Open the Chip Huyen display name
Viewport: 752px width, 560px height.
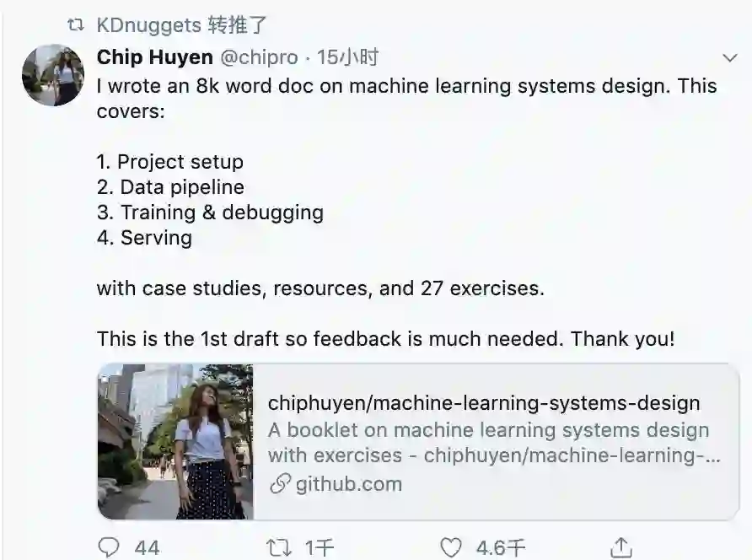[x=154, y=57]
